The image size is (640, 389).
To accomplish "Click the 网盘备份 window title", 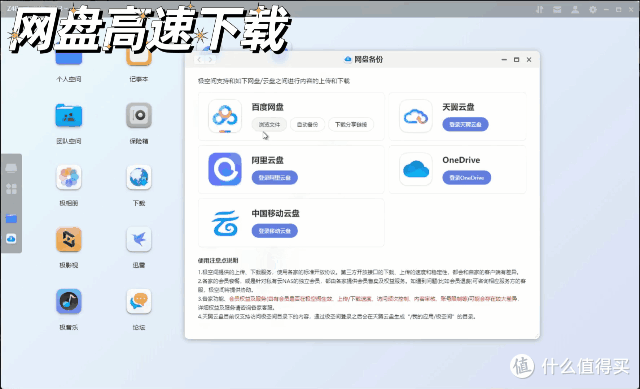I will point(368,60).
